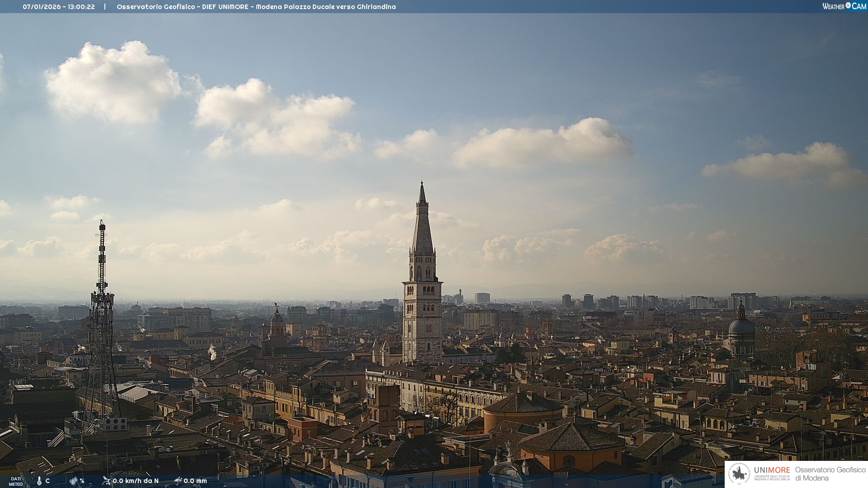The width and height of the screenshot is (868, 488).
Task: Click the UNIMORE university name text
Action: pyautogui.click(x=772, y=470)
